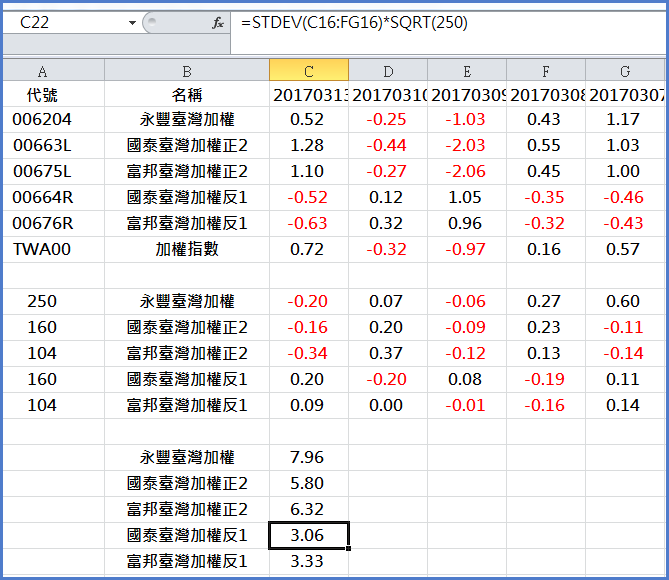Screen dimensions: 669x580
Task: Click value 0.16 in TWA00 row
Action: [x=546, y=250]
